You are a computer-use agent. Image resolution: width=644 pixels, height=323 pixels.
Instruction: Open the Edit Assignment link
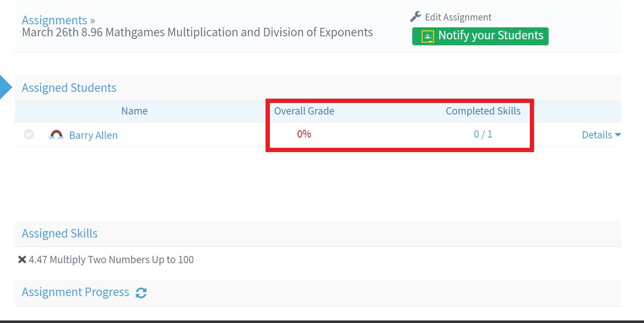click(458, 17)
